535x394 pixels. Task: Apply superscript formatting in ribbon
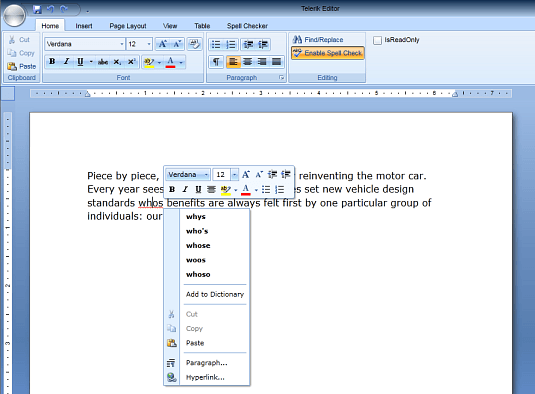pos(131,62)
